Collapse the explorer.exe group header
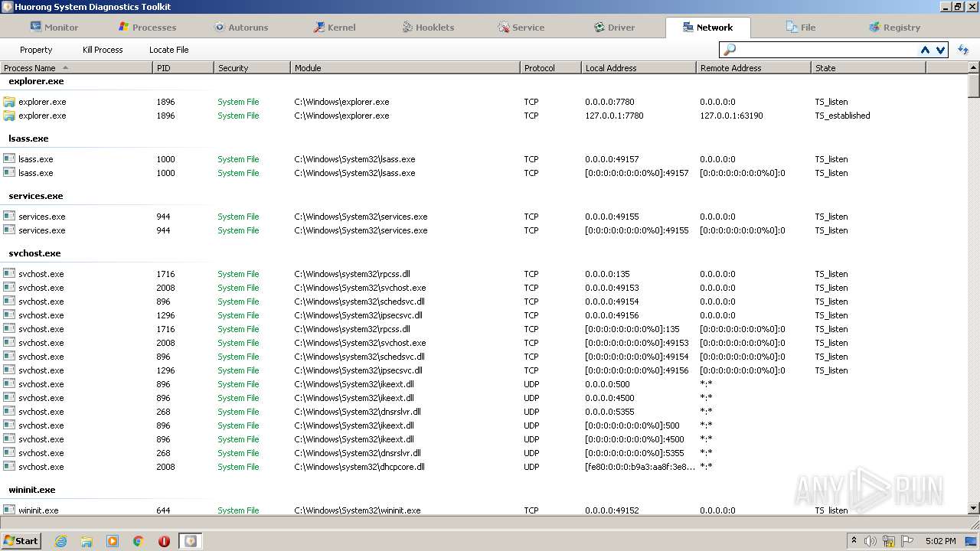This screenshot has width=980, height=551. 36,81
